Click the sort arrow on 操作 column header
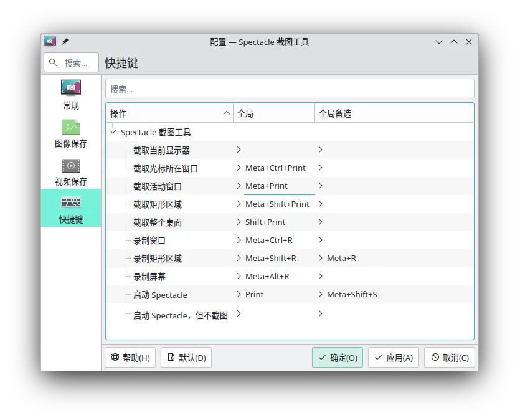The image size is (520, 420). coord(227,113)
